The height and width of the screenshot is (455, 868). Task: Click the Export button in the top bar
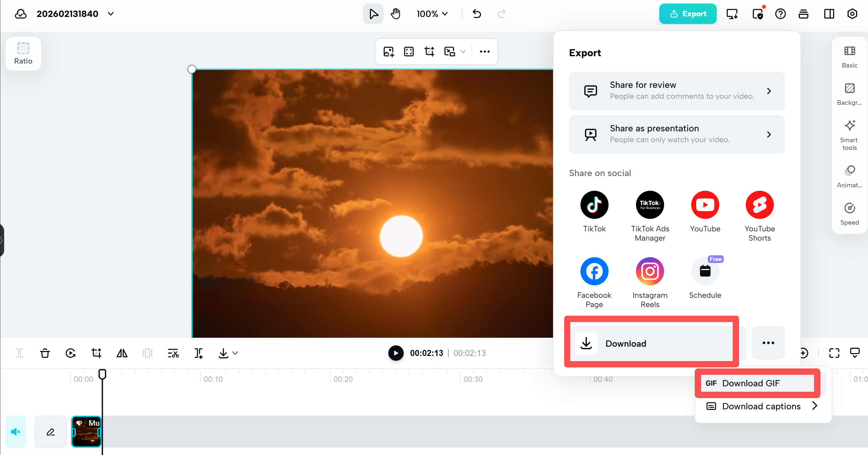[688, 14]
